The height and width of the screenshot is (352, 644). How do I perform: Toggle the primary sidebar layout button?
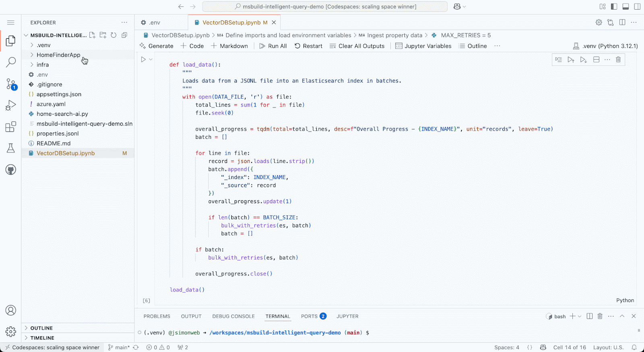point(614,6)
